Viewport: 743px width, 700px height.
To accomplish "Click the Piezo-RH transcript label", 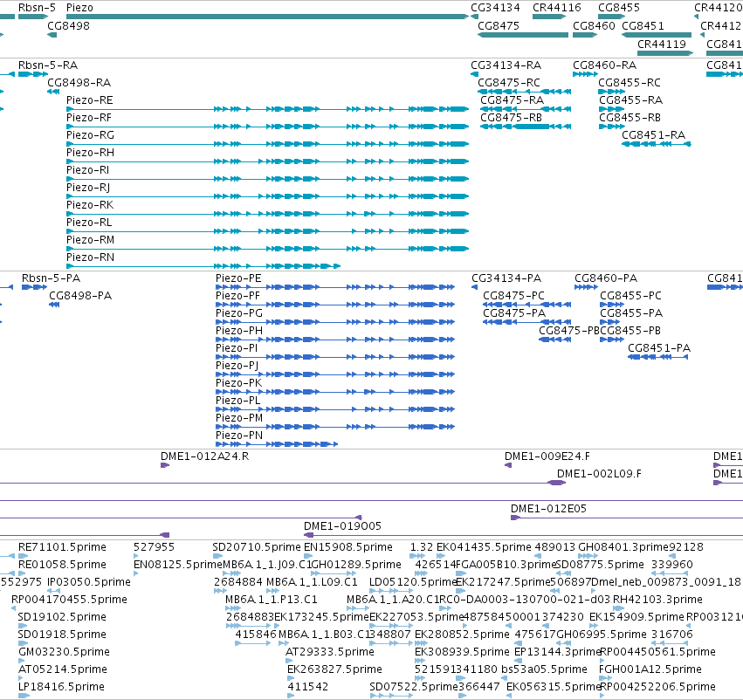I will 90,153.
